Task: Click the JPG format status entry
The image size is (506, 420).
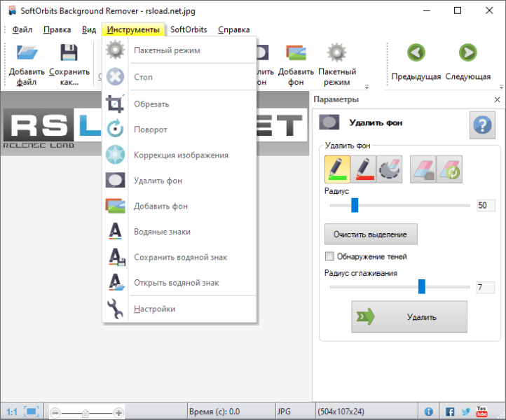Action: [284, 412]
